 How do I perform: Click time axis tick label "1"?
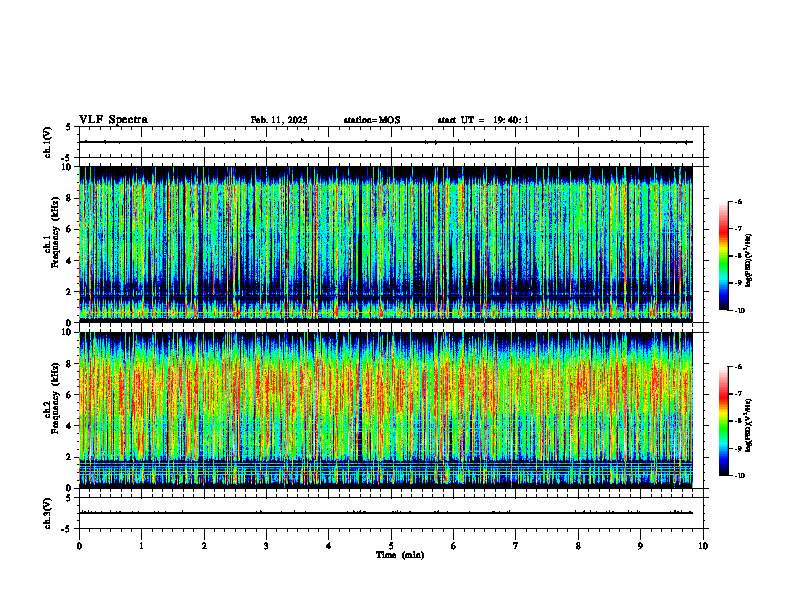coord(141,546)
